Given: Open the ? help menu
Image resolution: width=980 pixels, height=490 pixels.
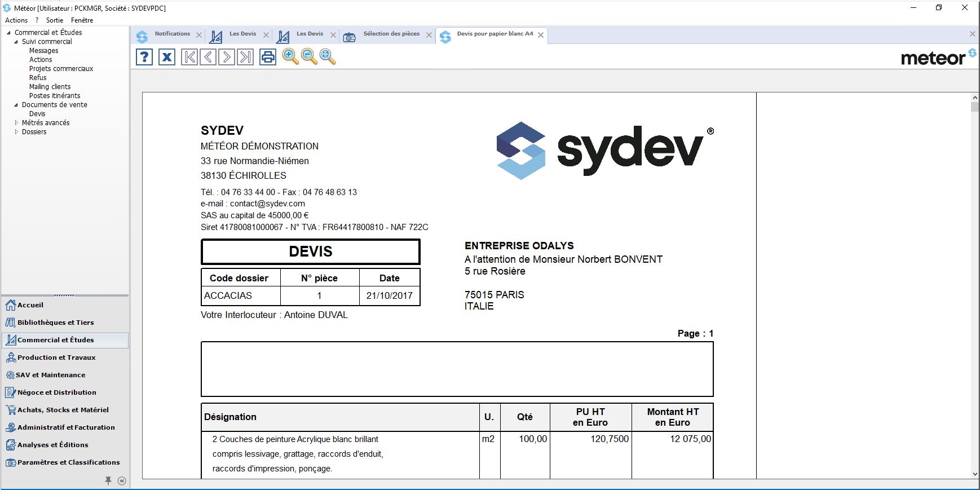Looking at the screenshot, I should click(37, 20).
